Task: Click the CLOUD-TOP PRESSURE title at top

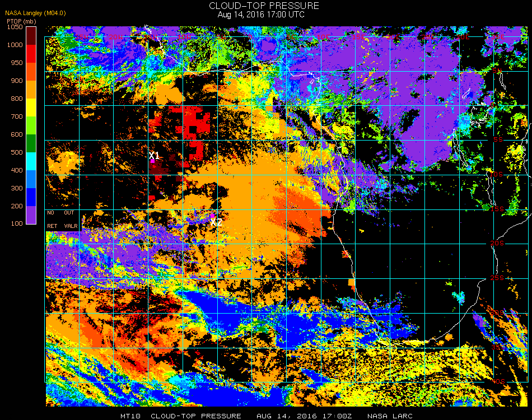Action: coord(264,6)
